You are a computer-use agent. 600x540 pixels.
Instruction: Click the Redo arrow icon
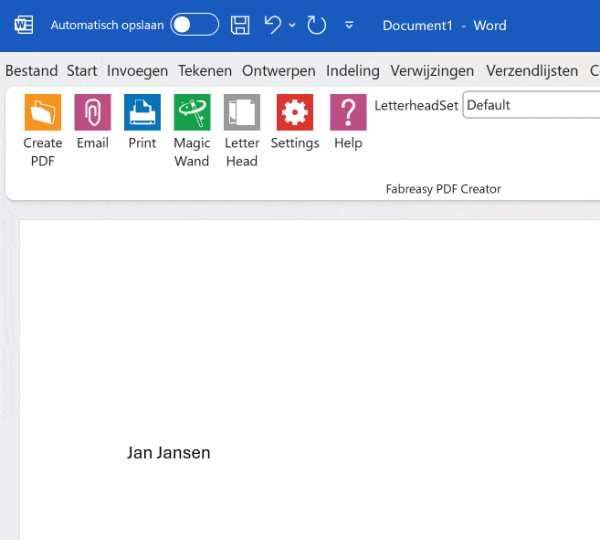[317, 25]
